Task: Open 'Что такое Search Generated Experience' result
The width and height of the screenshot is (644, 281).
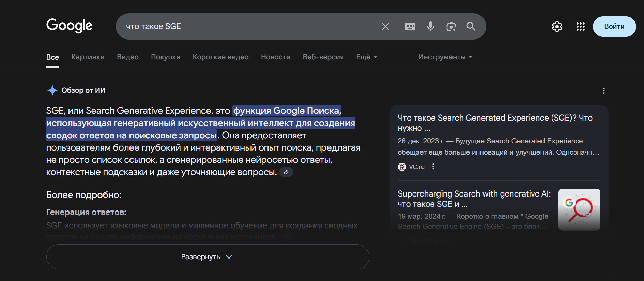Action: 495,123
